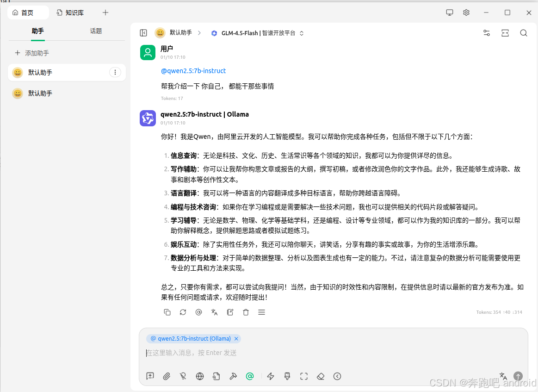Screen dimensions: 538x392
Task: Clear context with the eraser icon
Action: [321, 376]
